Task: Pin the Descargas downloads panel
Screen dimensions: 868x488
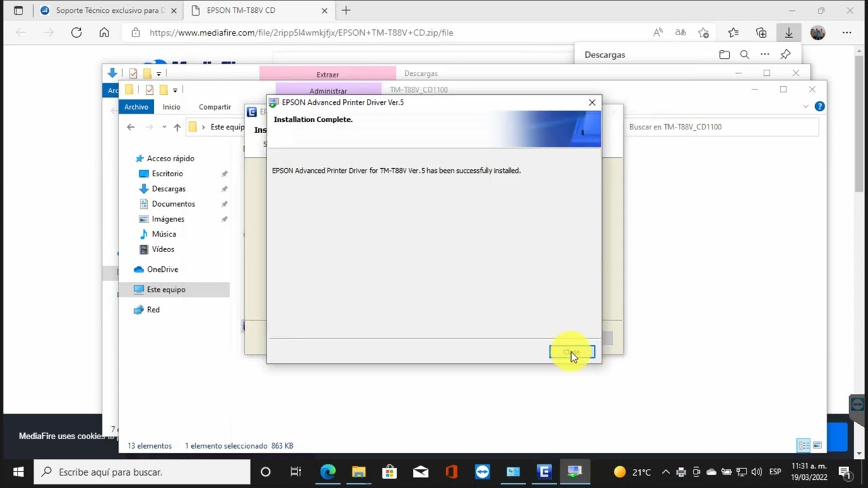Action: (785, 54)
